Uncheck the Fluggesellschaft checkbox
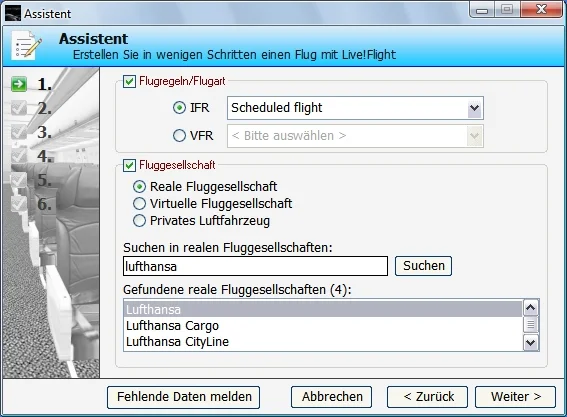 (129, 165)
